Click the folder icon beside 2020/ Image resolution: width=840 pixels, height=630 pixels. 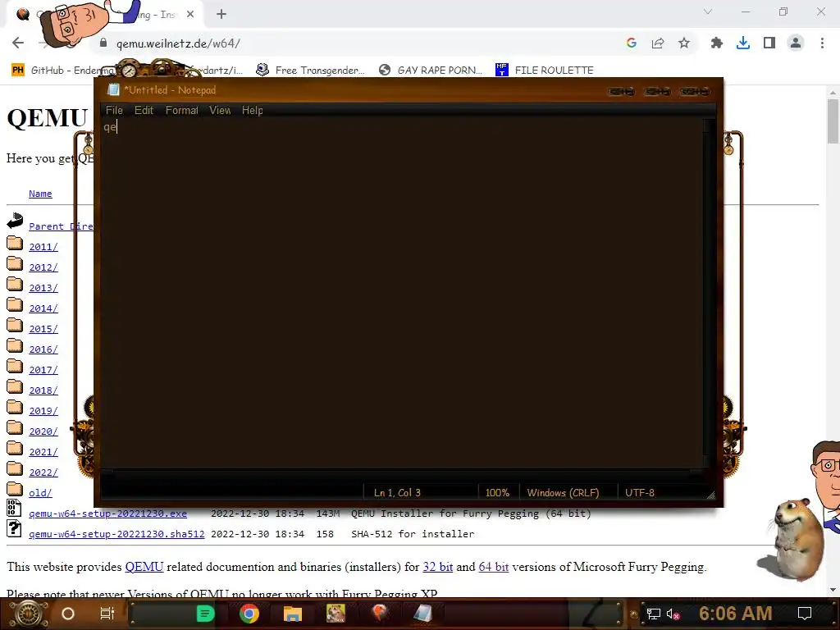pyautogui.click(x=15, y=428)
